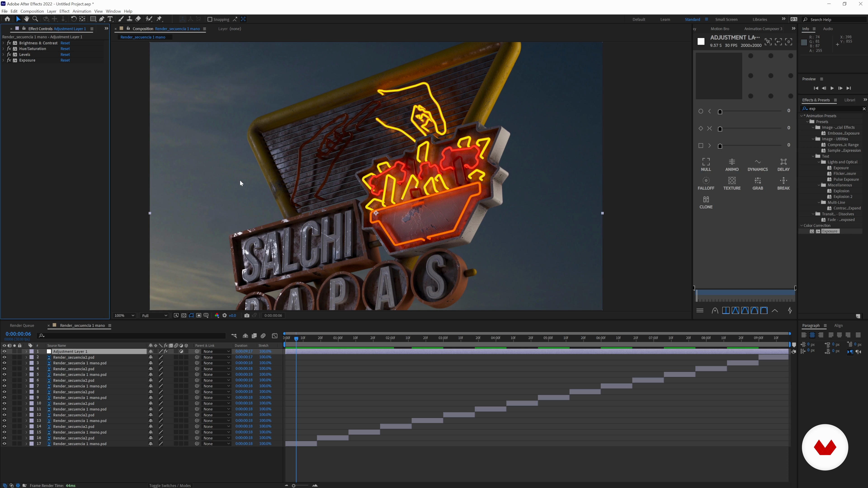Viewport: 868px width, 488px height.
Task: Click the timeline zoom slider
Action: pos(294,485)
